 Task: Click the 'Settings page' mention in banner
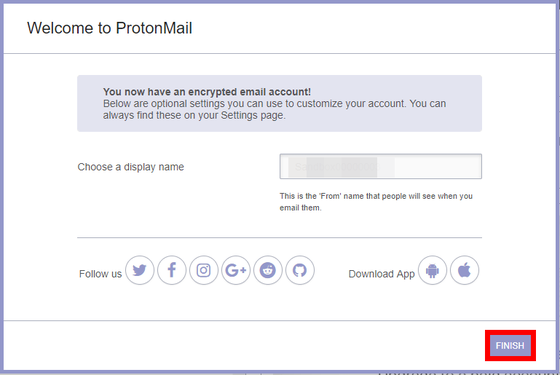tap(253, 115)
